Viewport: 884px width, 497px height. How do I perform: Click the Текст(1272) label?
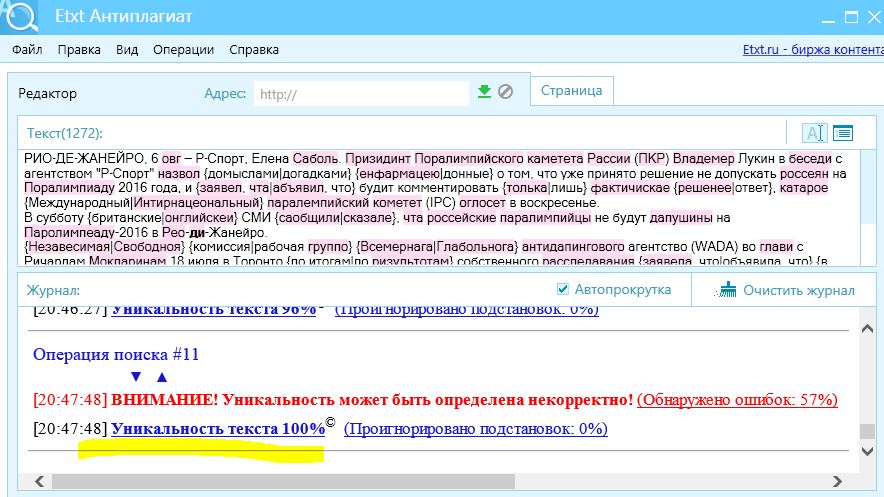65,134
